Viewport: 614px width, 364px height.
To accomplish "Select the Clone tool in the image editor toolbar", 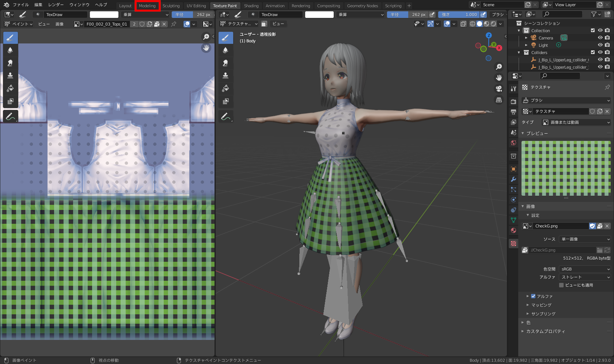I will pos(10,75).
